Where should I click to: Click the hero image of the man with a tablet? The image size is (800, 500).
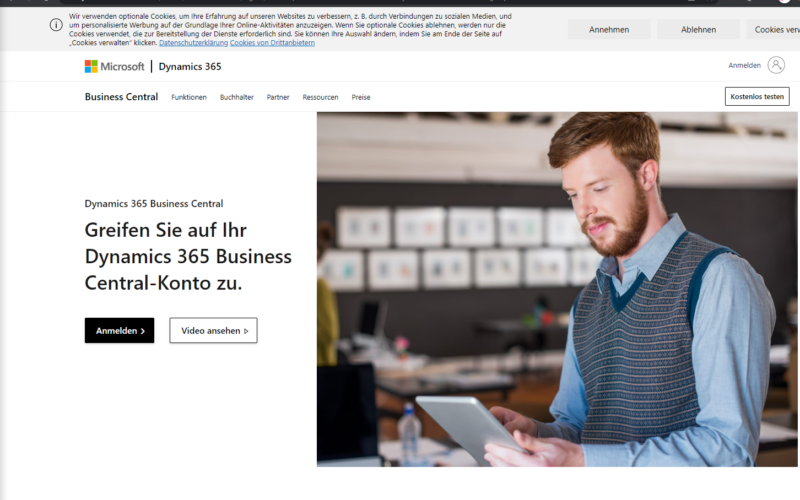pyautogui.click(x=557, y=289)
